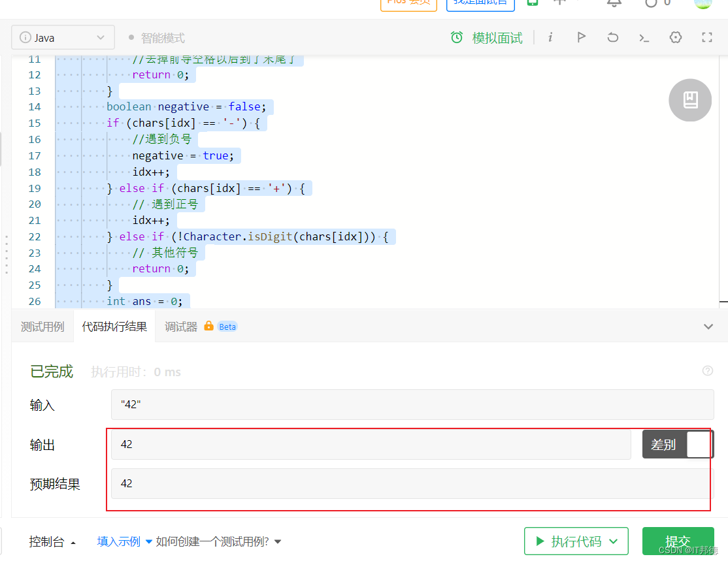Click the '// 其他符号' comment line

(x=165, y=253)
